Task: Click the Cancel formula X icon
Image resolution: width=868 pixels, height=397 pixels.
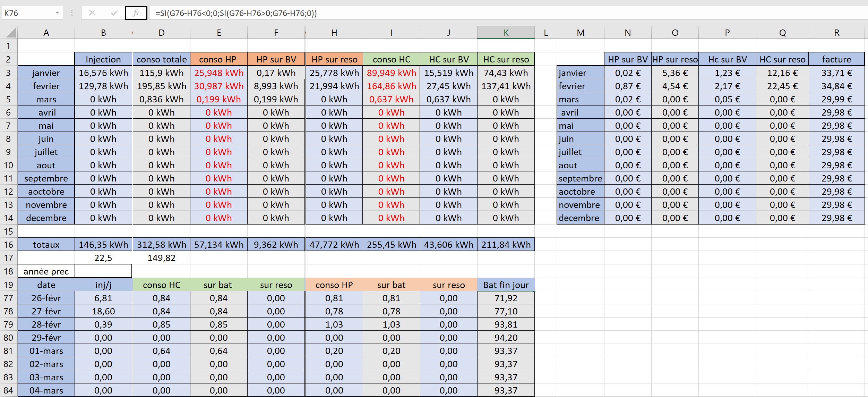Action: click(x=92, y=13)
